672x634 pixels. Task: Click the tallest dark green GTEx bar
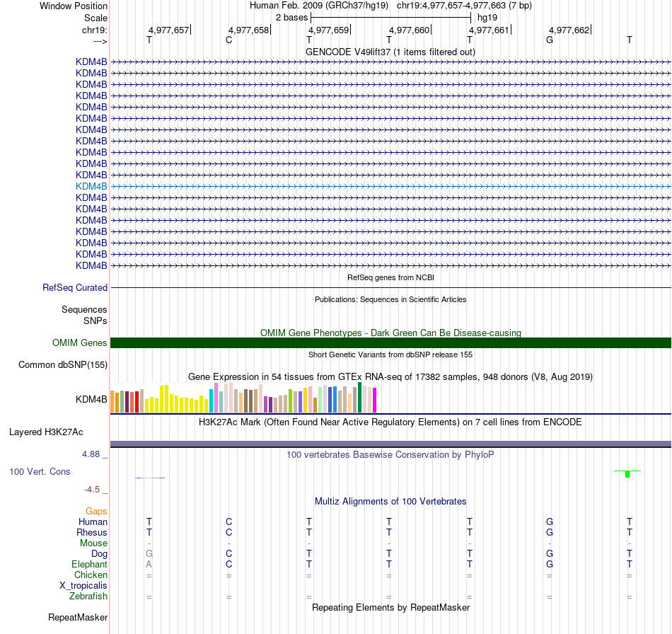(359, 398)
